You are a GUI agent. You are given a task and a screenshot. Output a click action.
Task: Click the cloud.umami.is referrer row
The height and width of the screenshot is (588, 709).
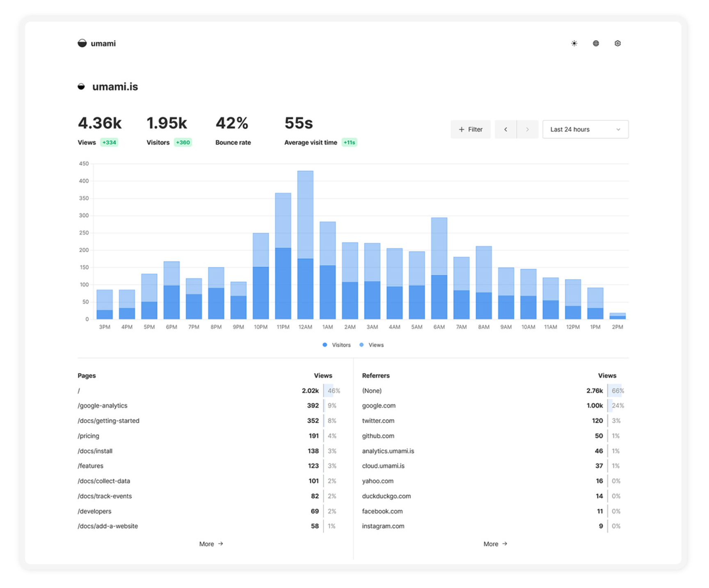point(493,466)
